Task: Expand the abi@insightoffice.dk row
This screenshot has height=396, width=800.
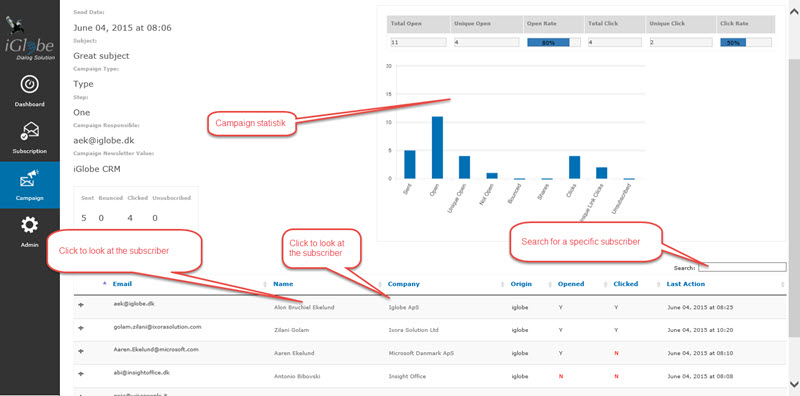Action: point(81,375)
